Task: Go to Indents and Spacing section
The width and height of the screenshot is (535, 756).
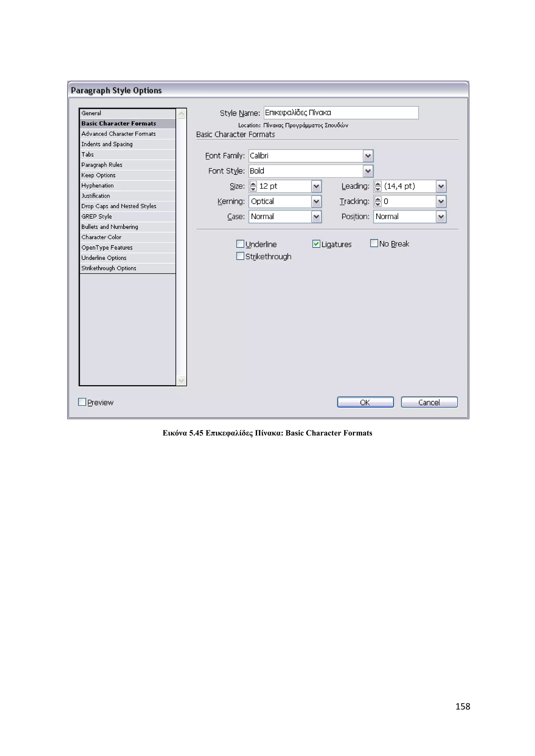Action: point(127,144)
